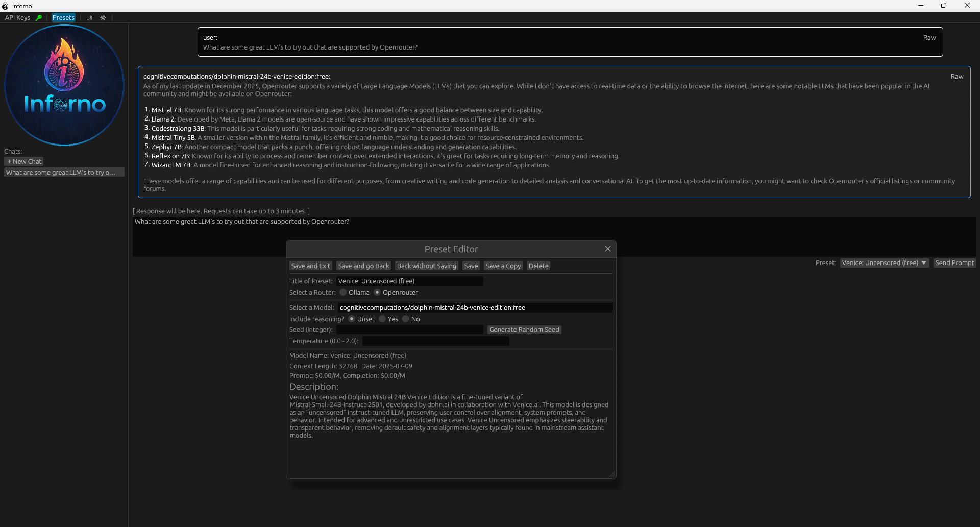
Task: Set Include reasoning to No
Action: [406, 319]
